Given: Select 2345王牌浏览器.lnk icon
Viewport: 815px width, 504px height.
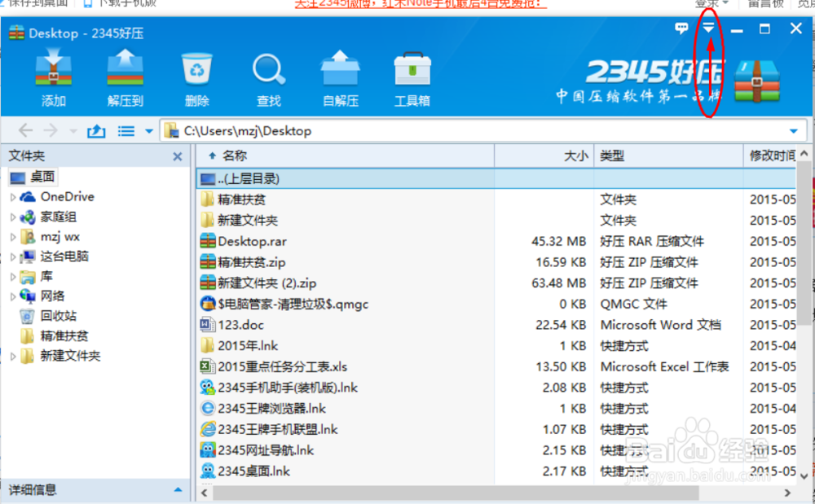Looking at the screenshot, I should pos(208,409).
